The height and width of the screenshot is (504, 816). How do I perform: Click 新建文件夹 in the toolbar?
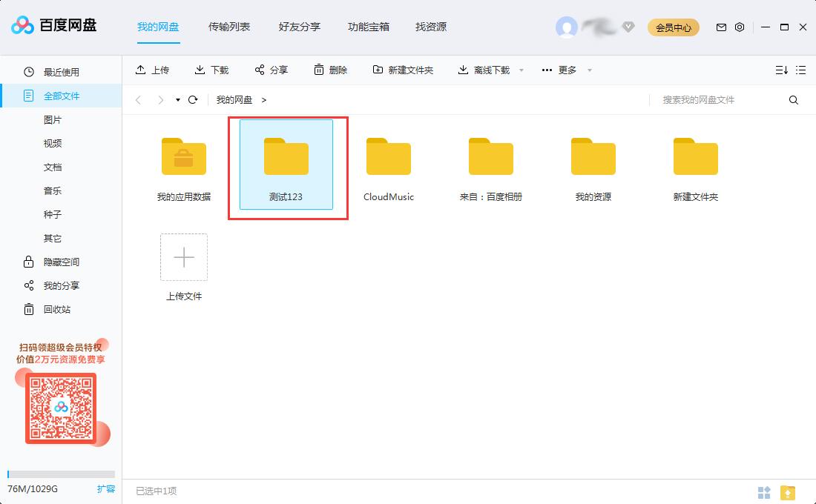(403, 70)
